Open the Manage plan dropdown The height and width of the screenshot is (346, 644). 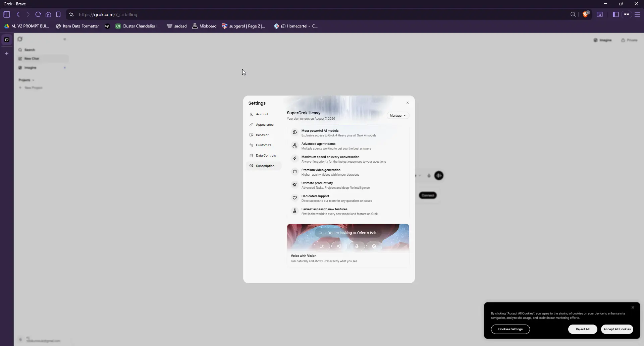click(x=398, y=116)
